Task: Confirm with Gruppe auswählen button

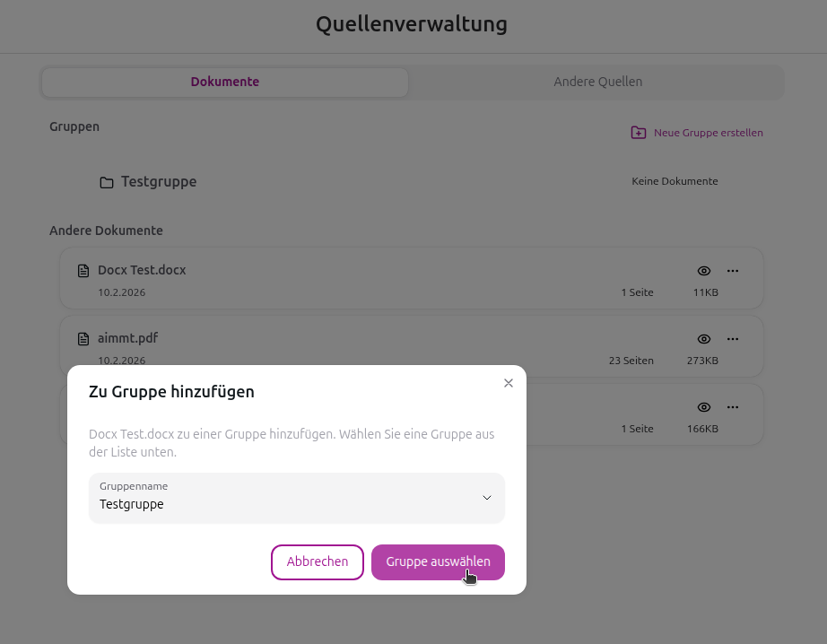Action: tap(438, 562)
